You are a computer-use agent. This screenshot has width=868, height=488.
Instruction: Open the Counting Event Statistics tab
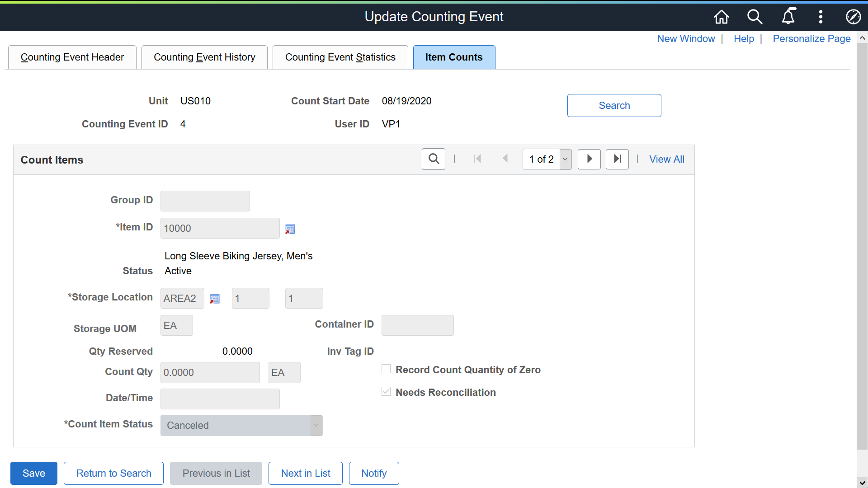340,57
